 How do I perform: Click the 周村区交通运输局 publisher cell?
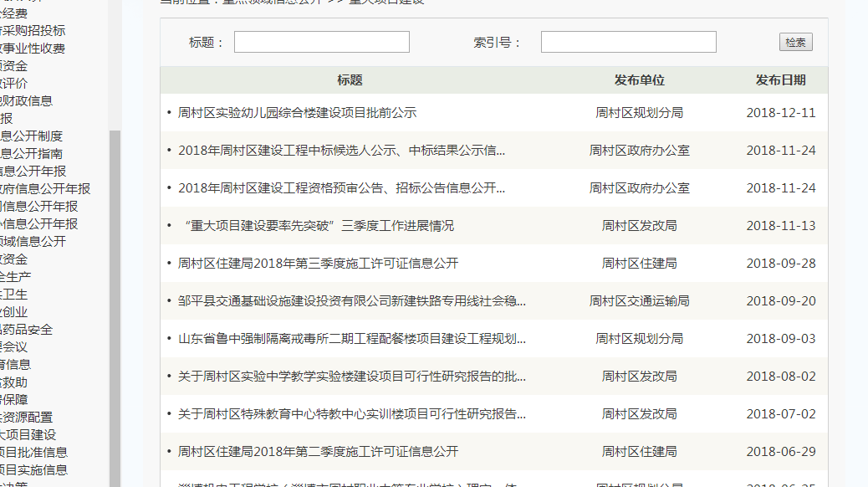click(640, 301)
